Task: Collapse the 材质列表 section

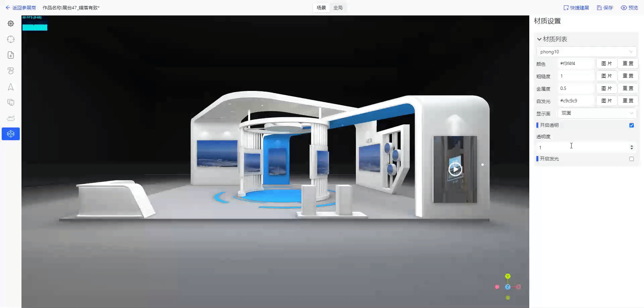Action: click(539, 39)
